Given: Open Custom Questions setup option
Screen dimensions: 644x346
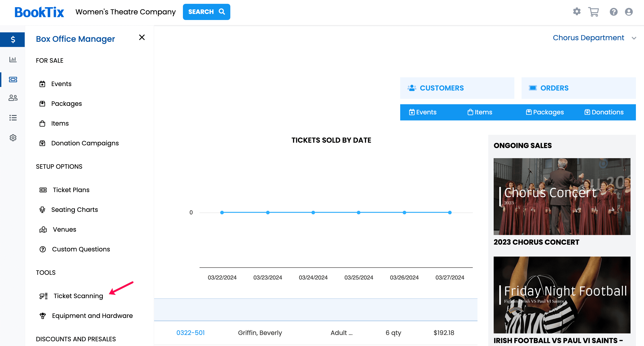Looking at the screenshot, I should point(81,249).
